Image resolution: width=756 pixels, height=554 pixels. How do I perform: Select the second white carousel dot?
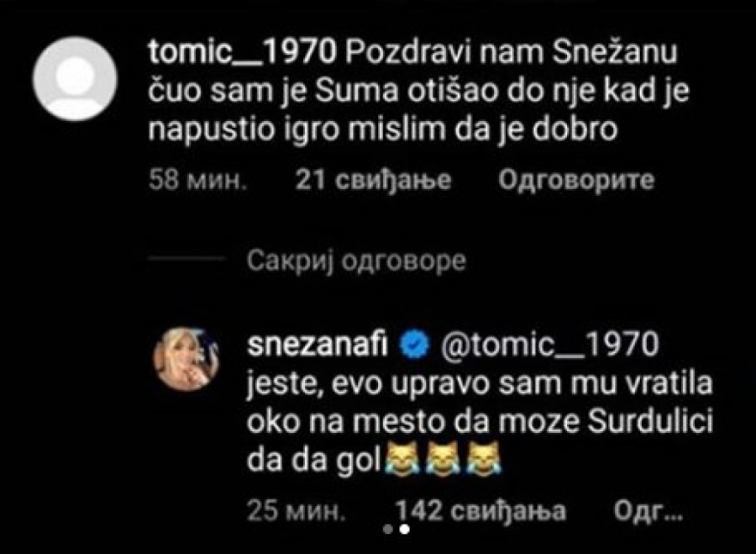pos(403,530)
